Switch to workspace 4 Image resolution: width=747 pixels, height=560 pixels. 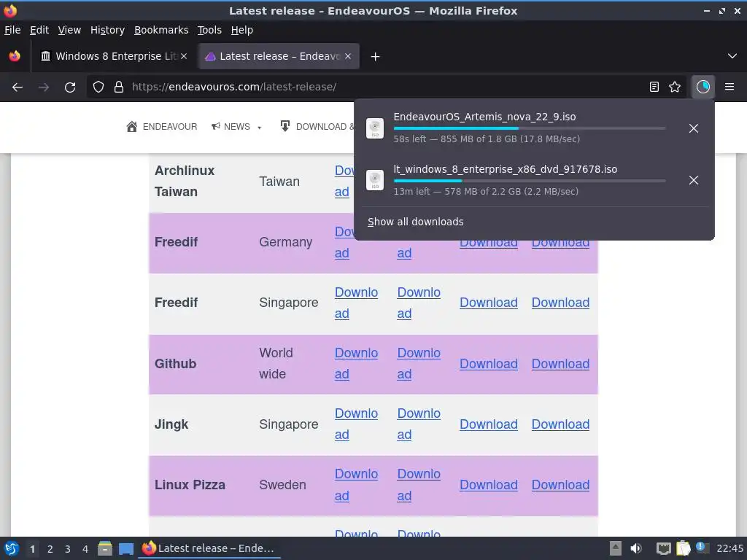click(x=85, y=549)
